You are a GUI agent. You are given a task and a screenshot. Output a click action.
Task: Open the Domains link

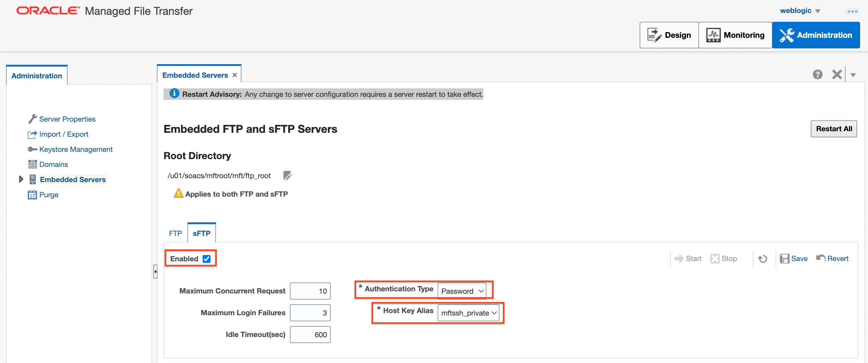[x=54, y=164]
